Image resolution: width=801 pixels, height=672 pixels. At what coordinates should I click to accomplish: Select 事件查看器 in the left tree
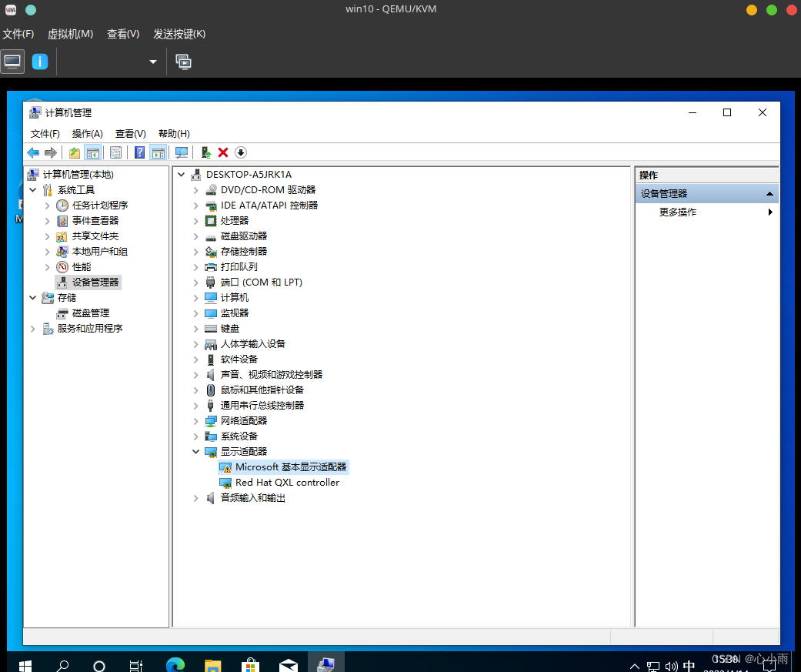[95, 221]
